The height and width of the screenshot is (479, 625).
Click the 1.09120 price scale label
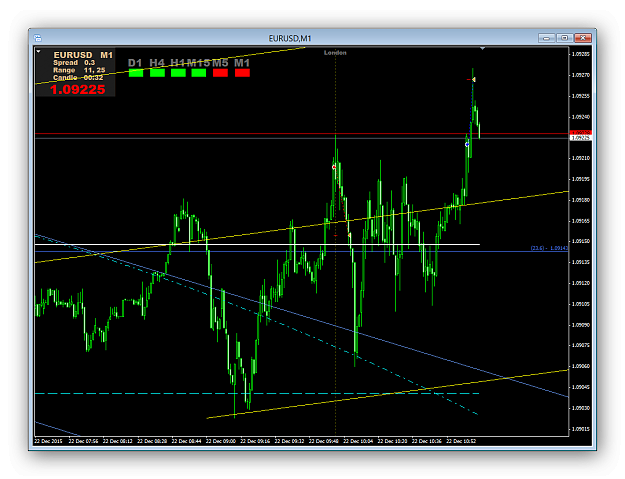(x=581, y=283)
